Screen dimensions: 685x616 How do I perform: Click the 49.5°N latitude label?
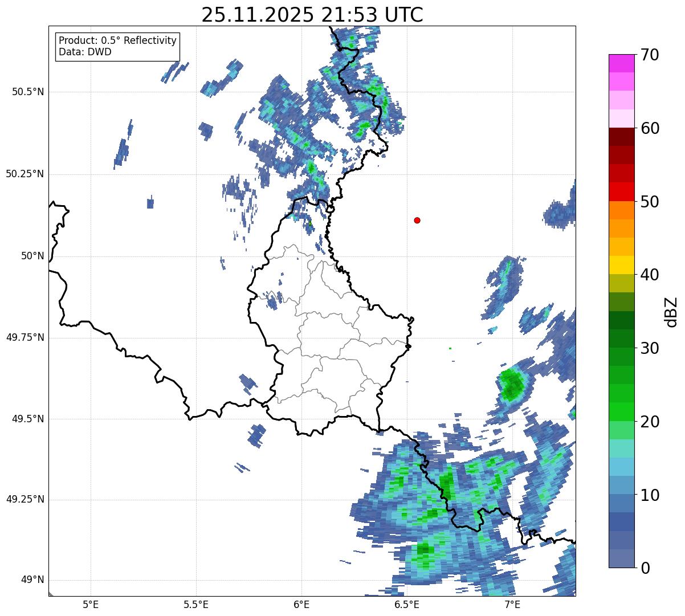(x=28, y=419)
